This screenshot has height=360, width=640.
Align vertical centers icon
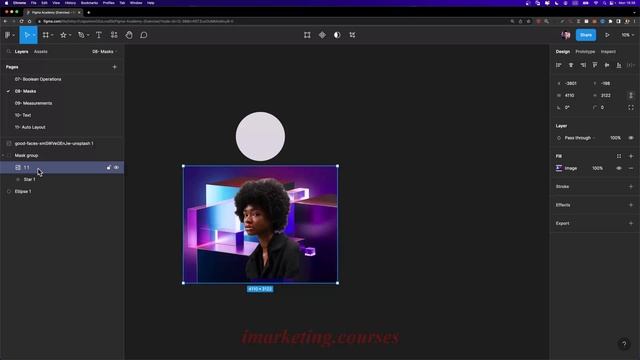607,65
